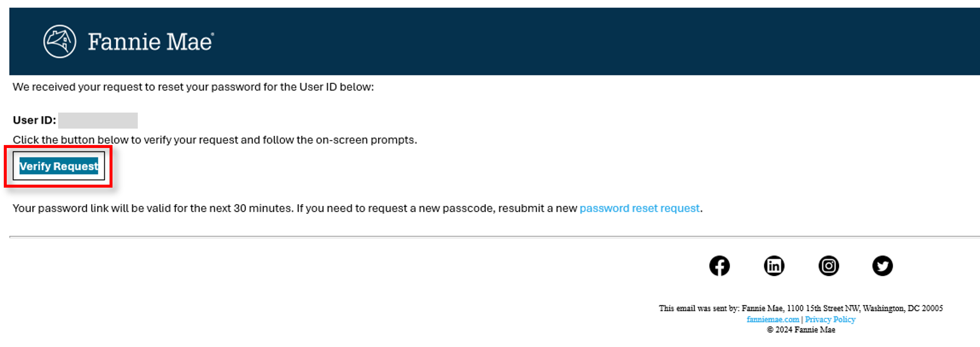Click the 'Click the button below' instruction line

tap(214, 140)
